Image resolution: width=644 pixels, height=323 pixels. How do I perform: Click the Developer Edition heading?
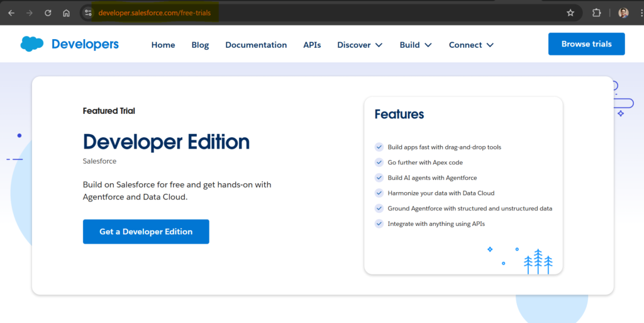(x=166, y=142)
